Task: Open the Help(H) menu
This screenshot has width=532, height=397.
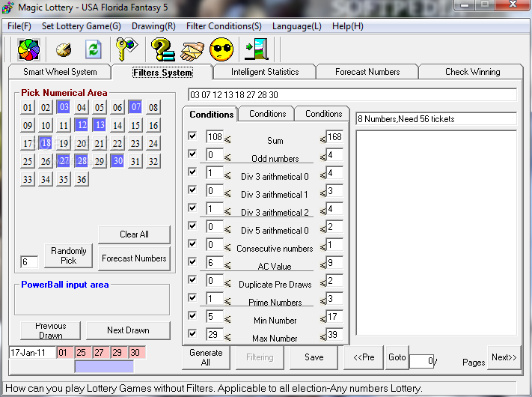Action: pos(348,26)
